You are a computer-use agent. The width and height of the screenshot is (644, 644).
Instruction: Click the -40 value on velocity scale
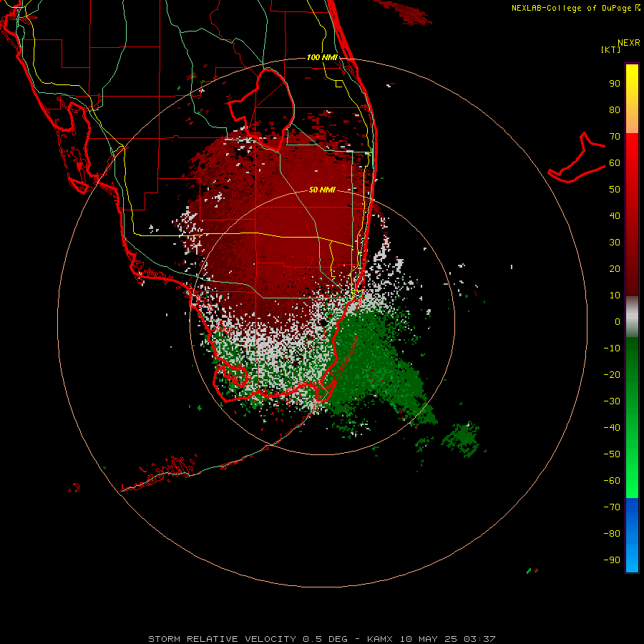(x=612, y=428)
